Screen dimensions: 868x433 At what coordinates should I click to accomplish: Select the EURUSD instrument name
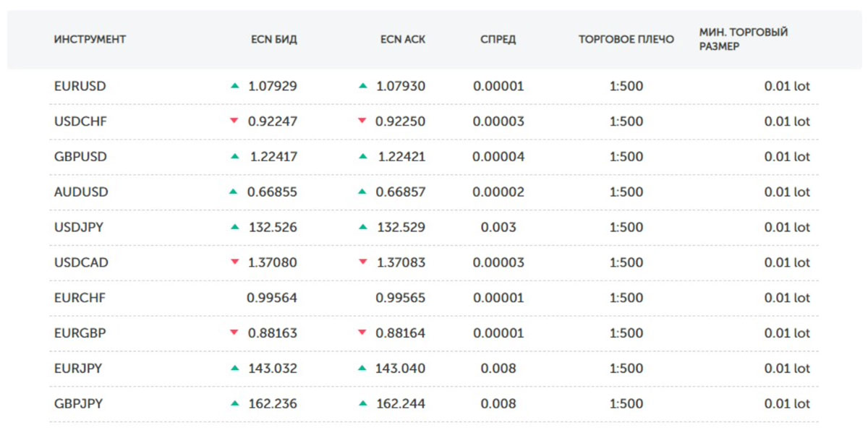point(80,86)
